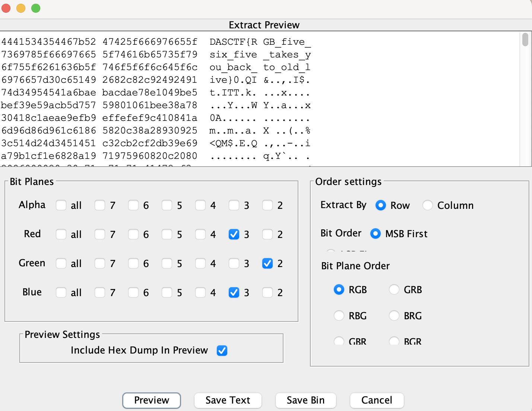The width and height of the screenshot is (532, 411).
Task: Click the DASCTF{R flag text
Action: coord(234,42)
